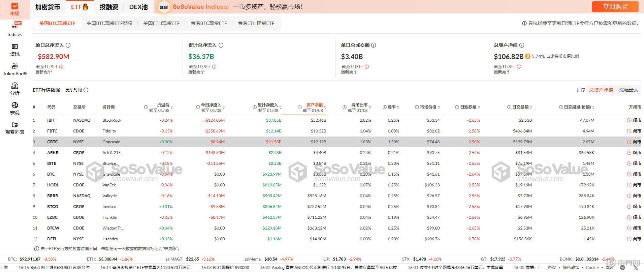The image size is (644, 272).
Task: Open the 市场 market sidebar icon
Action: 14,9
